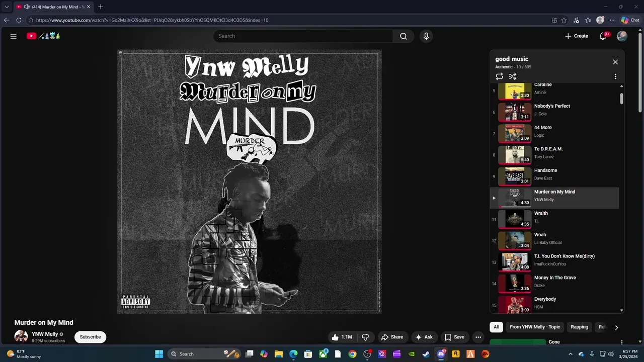Go back in browser
The width and height of the screenshot is (644, 362).
pos(7,20)
